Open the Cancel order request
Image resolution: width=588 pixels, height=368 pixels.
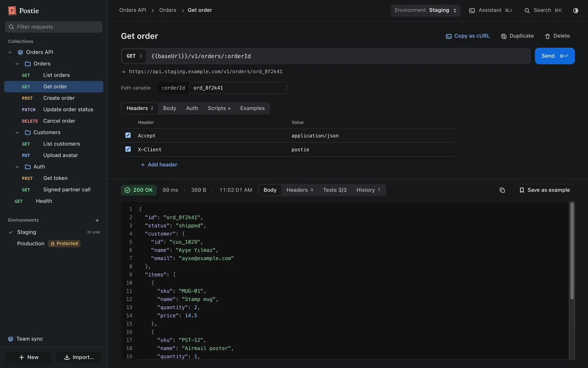(54, 121)
